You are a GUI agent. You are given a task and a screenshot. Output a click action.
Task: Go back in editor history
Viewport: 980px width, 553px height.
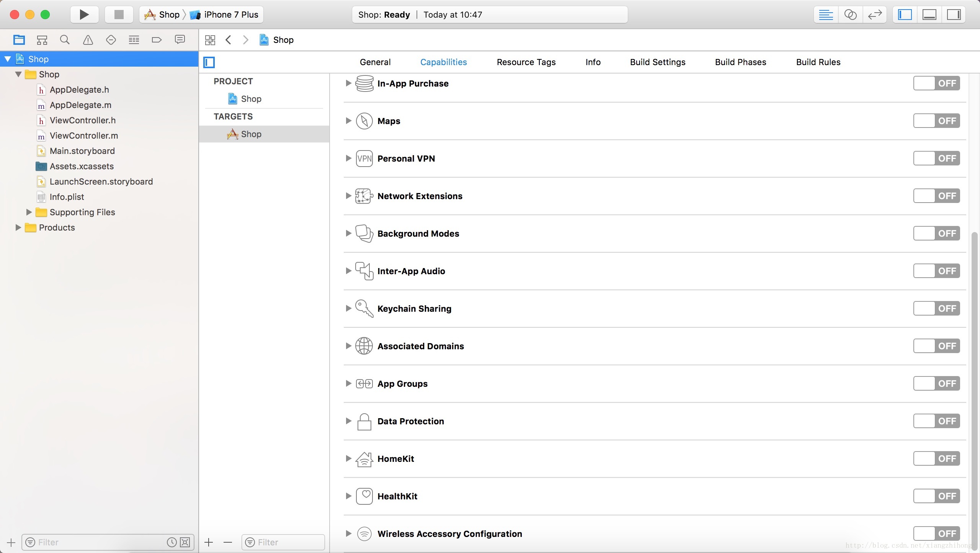pos(229,40)
